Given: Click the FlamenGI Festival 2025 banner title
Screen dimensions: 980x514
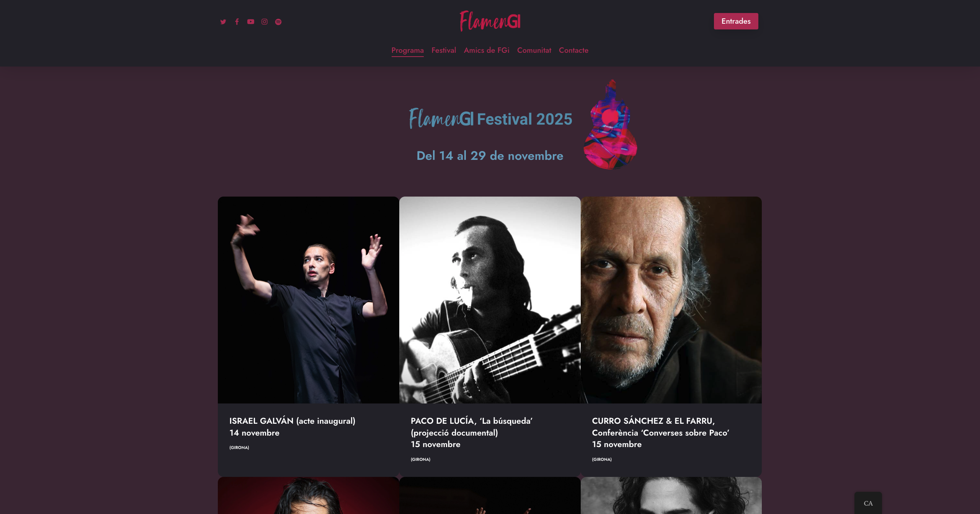Looking at the screenshot, I should (490, 119).
